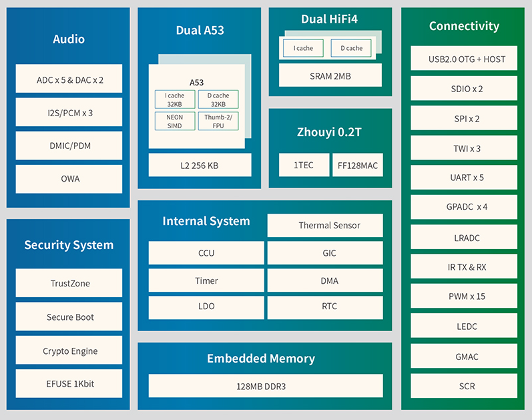Click the A53 I cache 32KB box
This screenshot has height=420, width=532.
175,99
